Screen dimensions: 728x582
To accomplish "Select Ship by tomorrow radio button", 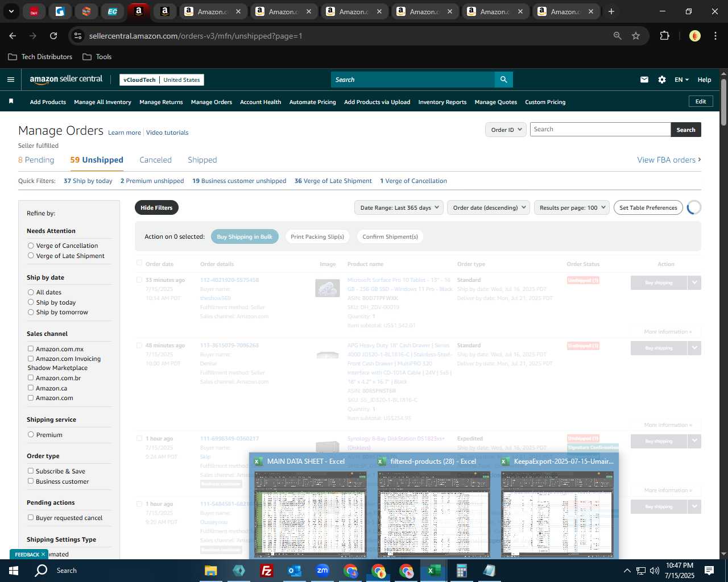I will click(x=31, y=312).
